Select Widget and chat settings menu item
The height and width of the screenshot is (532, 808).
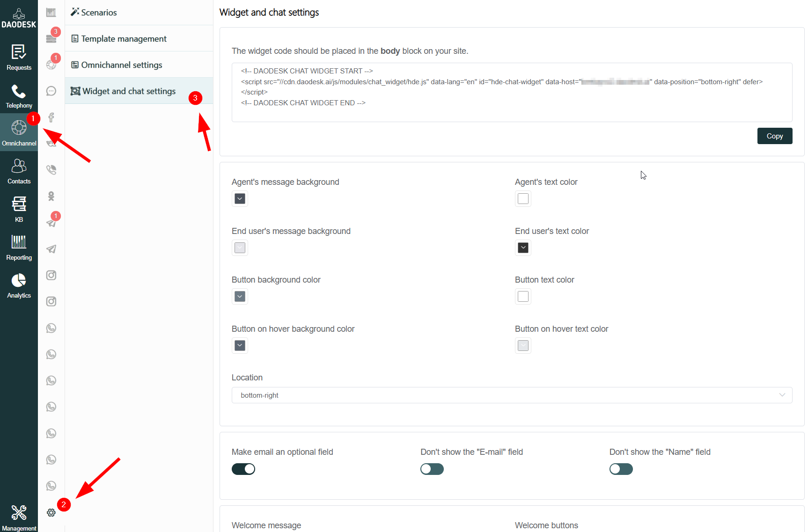click(x=139, y=91)
